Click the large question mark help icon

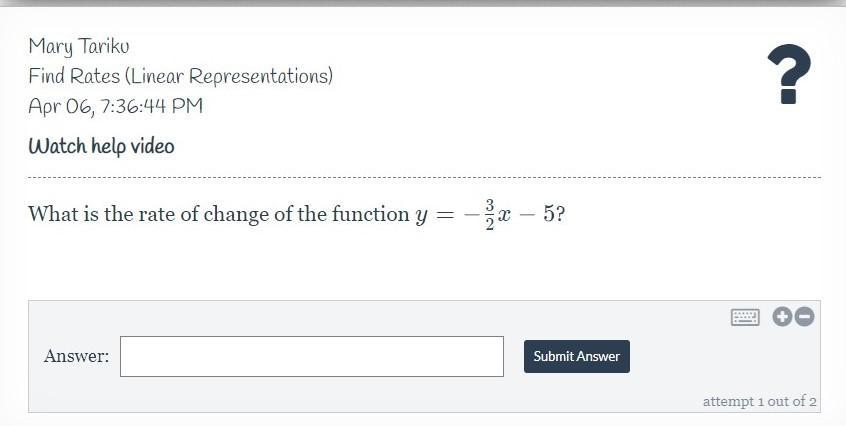[x=788, y=75]
